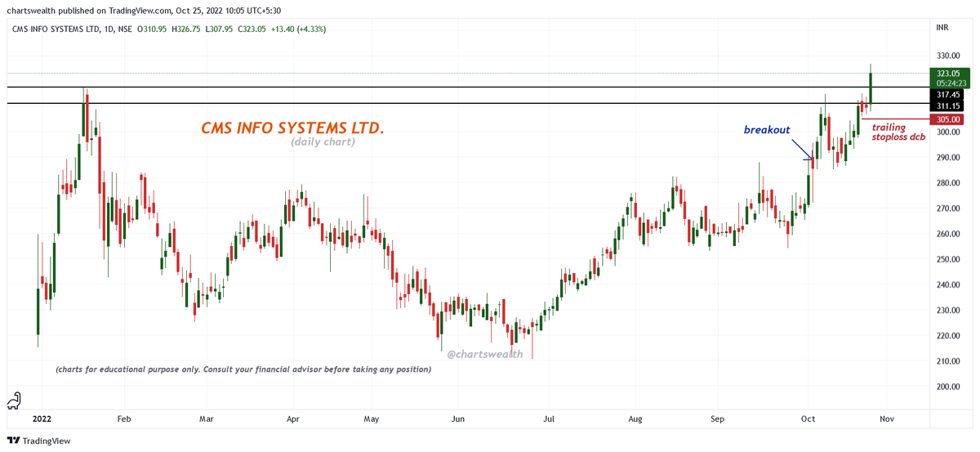980x452 pixels.
Task: Click the 260.00 price axis label
Action: click(x=947, y=233)
